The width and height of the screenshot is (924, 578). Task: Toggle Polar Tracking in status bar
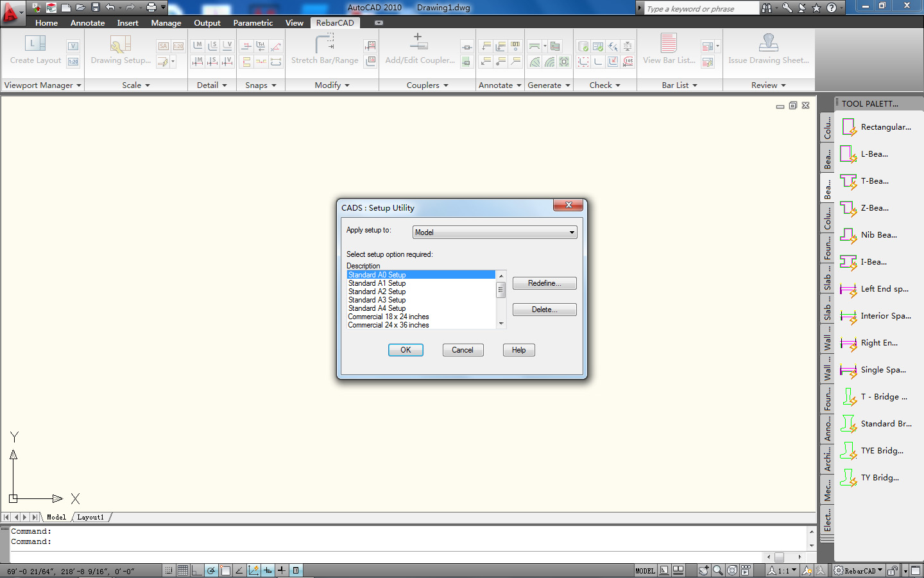pos(211,570)
